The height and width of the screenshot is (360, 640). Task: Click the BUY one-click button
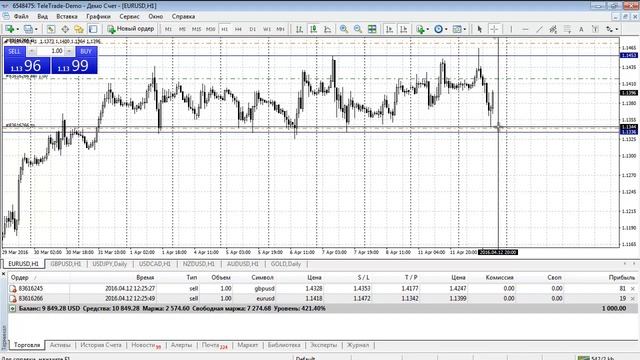(x=86, y=51)
